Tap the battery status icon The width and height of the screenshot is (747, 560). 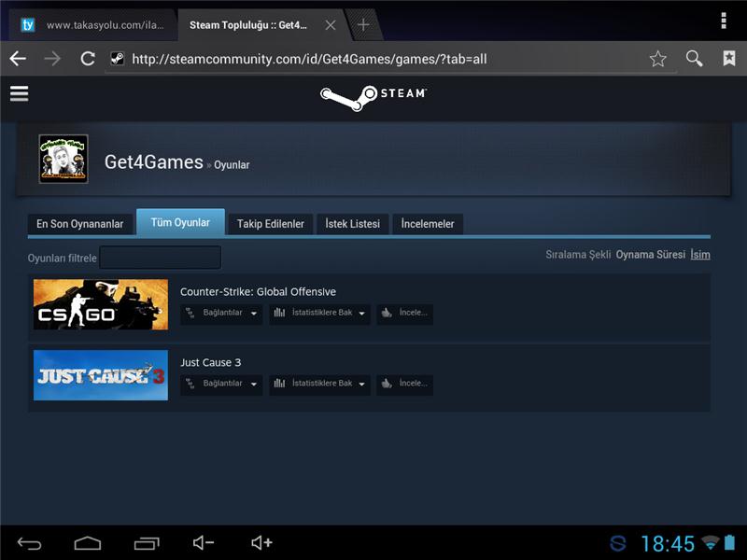pyautogui.click(x=729, y=542)
